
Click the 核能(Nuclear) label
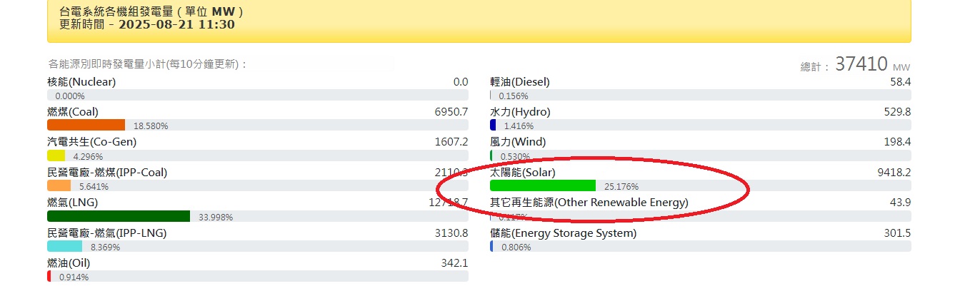pos(81,82)
